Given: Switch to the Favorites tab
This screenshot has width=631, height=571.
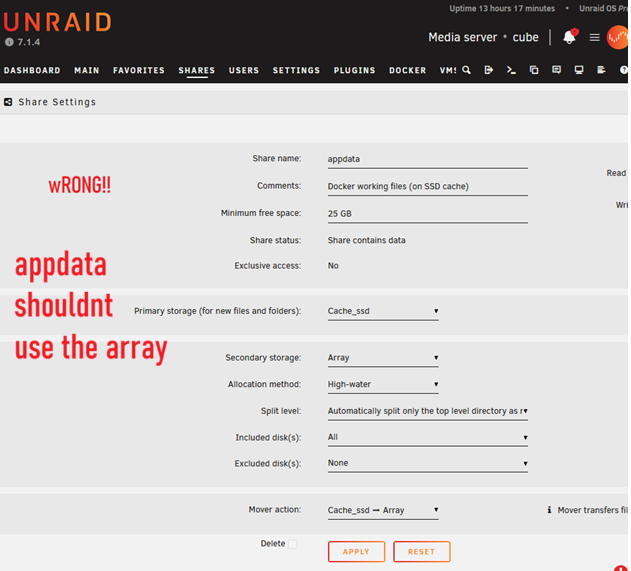Looking at the screenshot, I should pyautogui.click(x=139, y=70).
